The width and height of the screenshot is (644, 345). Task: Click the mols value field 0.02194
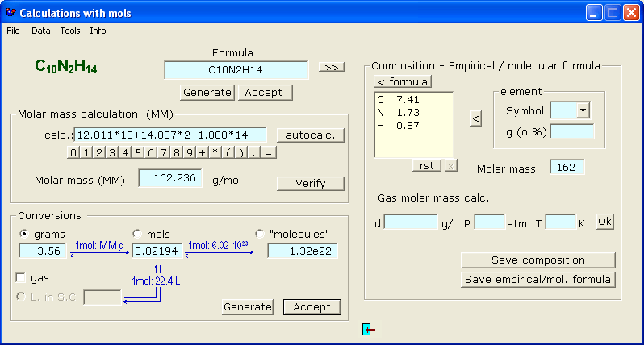point(157,251)
